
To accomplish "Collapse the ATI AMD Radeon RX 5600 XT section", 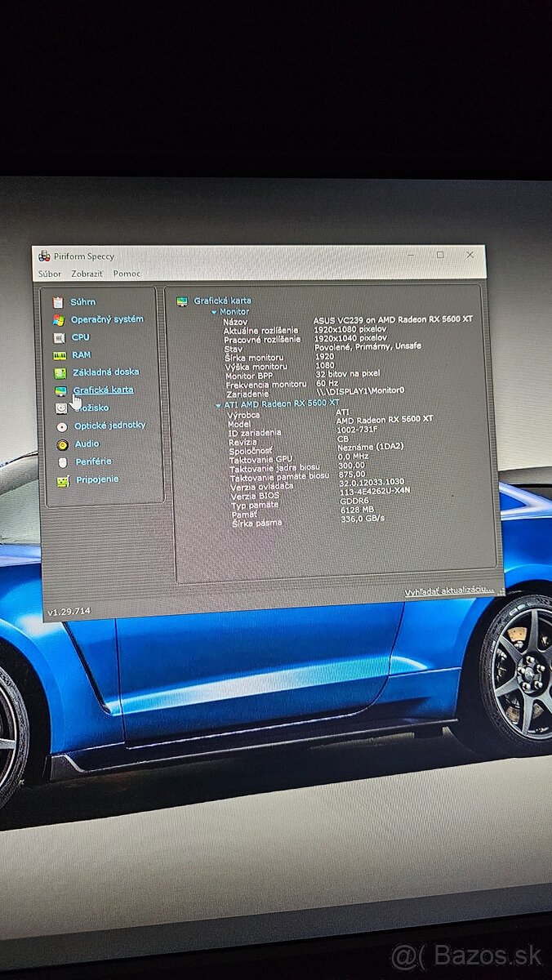I will point(218,404).
